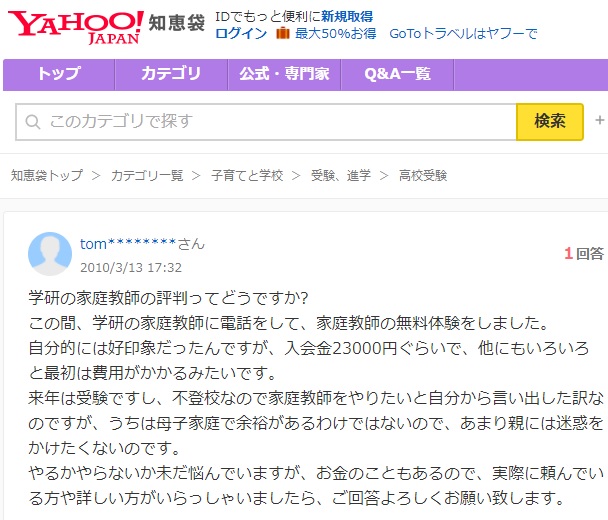Open the 知恵袋 logo text

(176, 23)
